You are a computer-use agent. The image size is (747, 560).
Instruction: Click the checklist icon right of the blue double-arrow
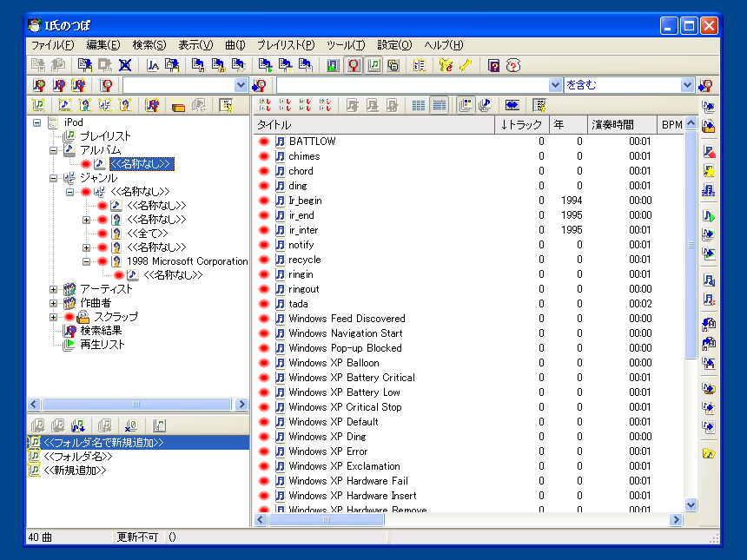click(539, 105)
